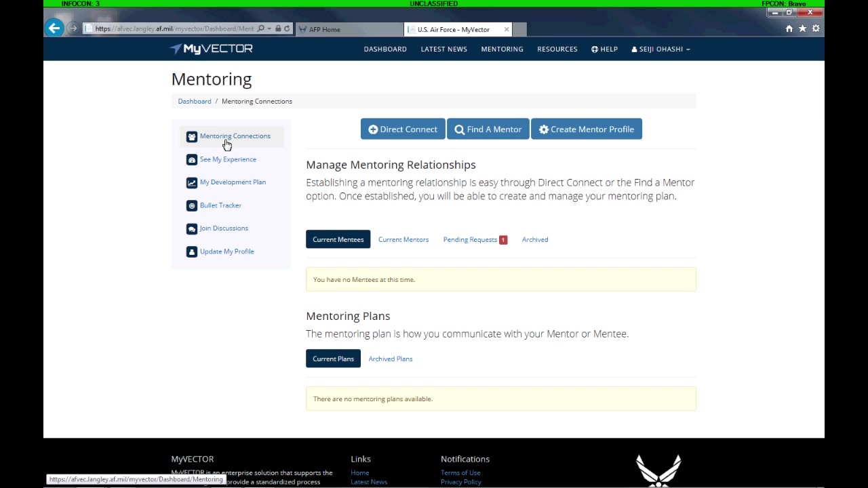Open the browser home icon
Viewport: 868px width, 488px height.
coord(789,28)
